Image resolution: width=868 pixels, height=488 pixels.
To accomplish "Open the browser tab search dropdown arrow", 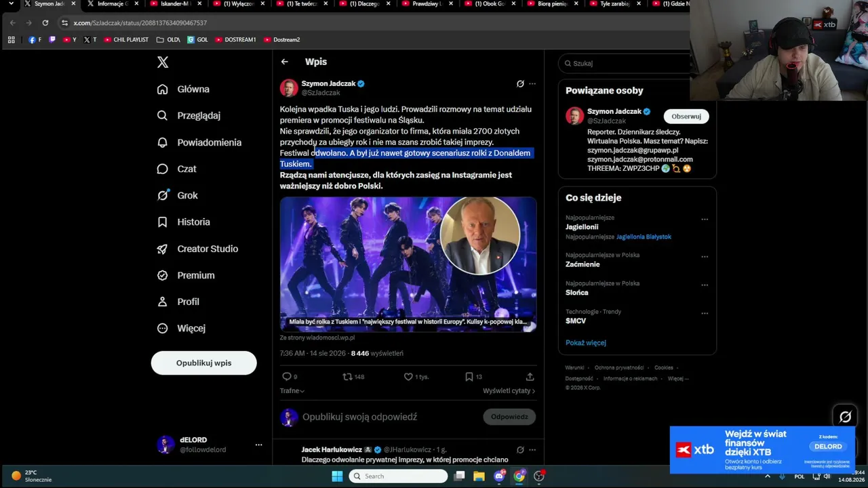I will pyautogui.click(x=11, y=4).
